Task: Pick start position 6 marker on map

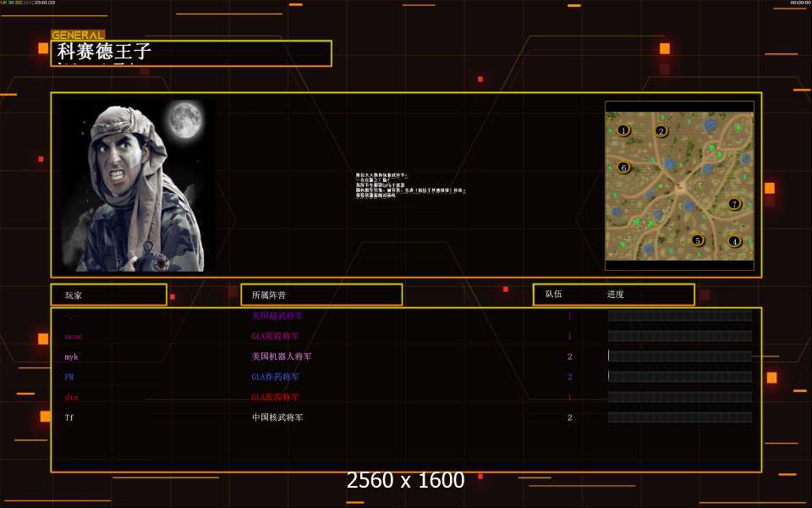Action: 623,168
